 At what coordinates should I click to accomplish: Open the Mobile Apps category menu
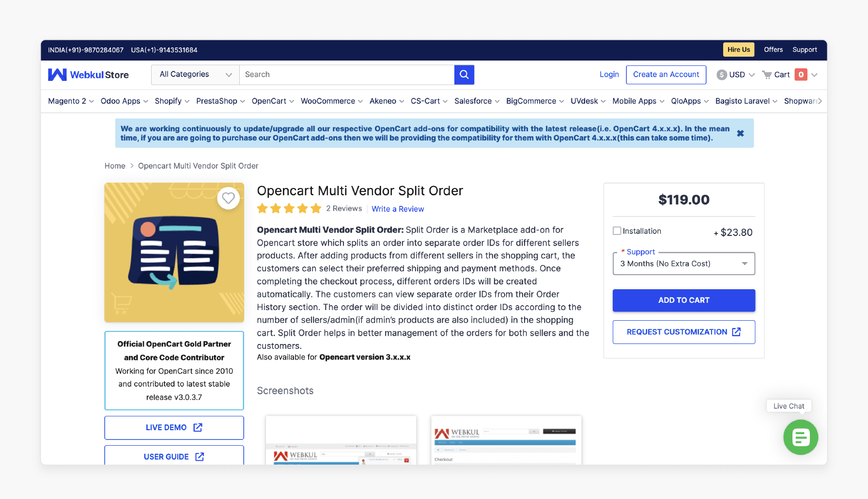[x=638, y=101]
